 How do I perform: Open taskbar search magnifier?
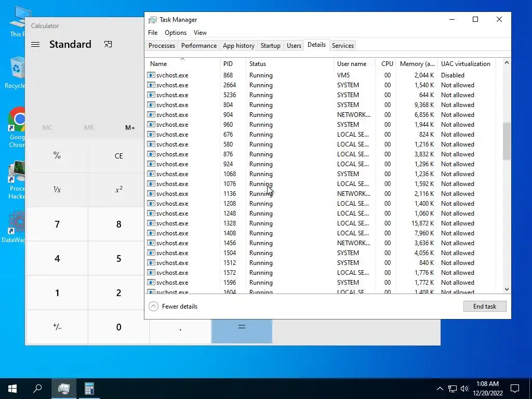pyautogui.click(x=37, y=389)
